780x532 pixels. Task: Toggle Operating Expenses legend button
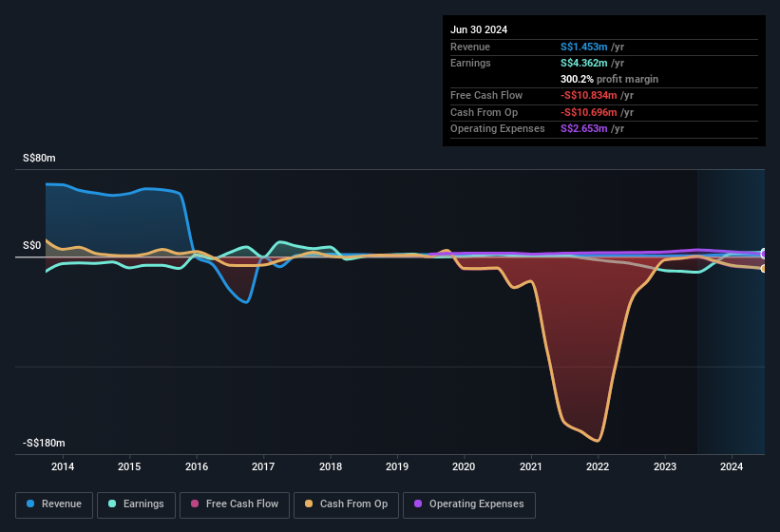pos(469,505)
